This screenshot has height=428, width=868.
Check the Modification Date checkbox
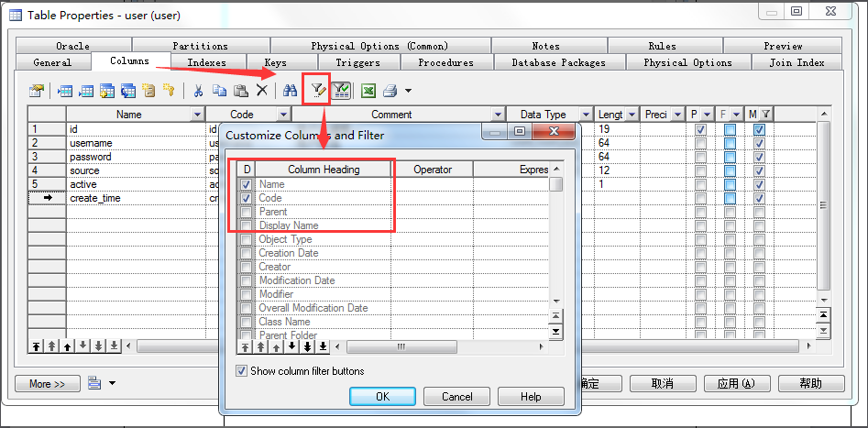coord(247,280)
